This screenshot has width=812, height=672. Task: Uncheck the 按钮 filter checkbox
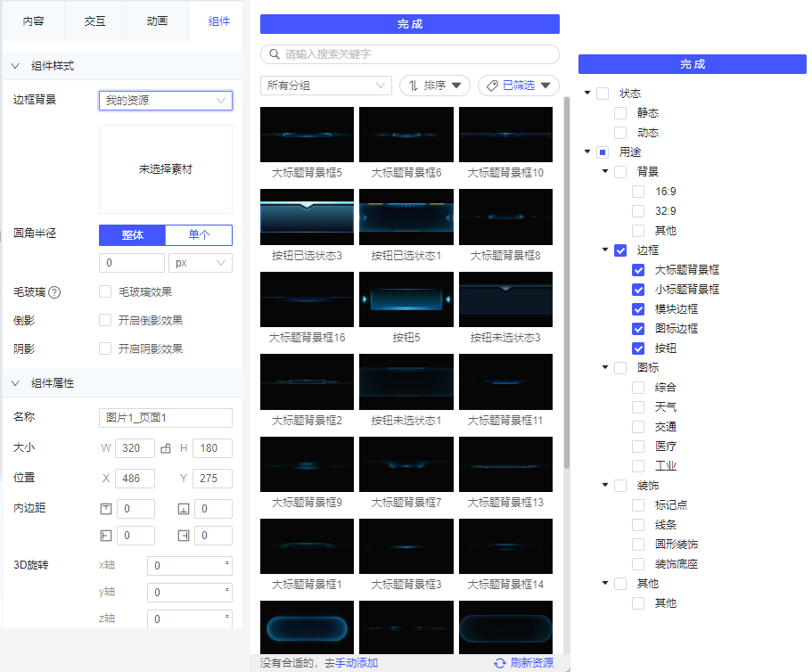pos(638,348)
